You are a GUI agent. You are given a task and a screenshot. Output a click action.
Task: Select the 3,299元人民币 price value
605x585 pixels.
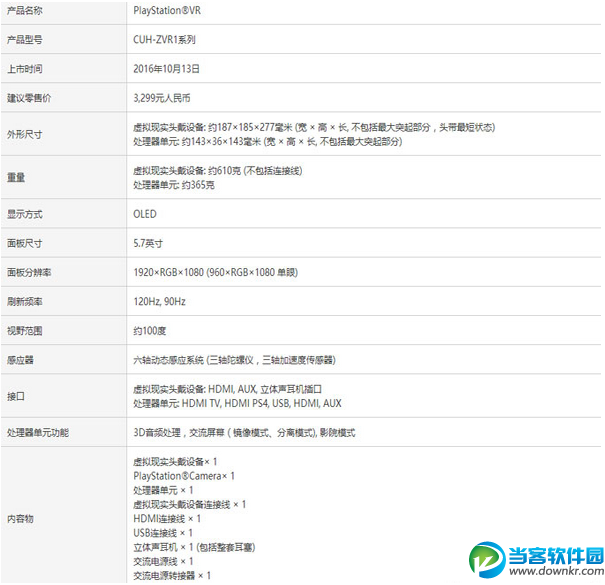162,98
